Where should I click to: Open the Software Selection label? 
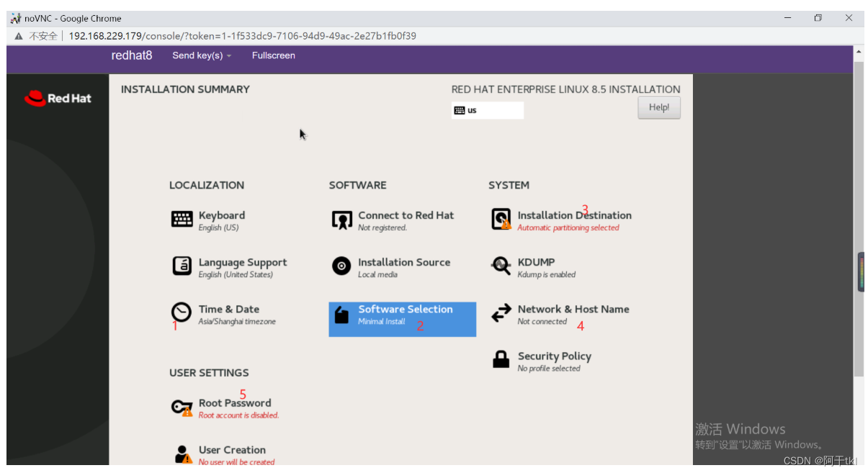(x=406, y=309)
